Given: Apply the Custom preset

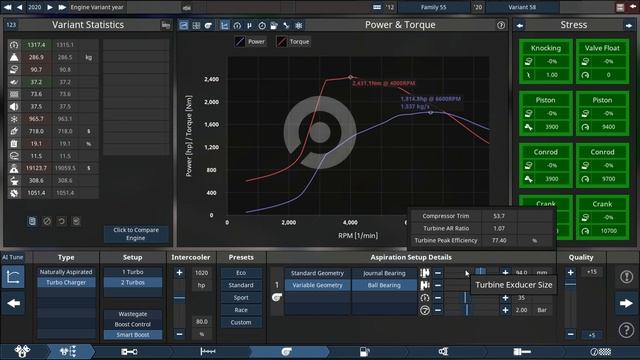Looking at the screenshot, I should pos(241,322).
